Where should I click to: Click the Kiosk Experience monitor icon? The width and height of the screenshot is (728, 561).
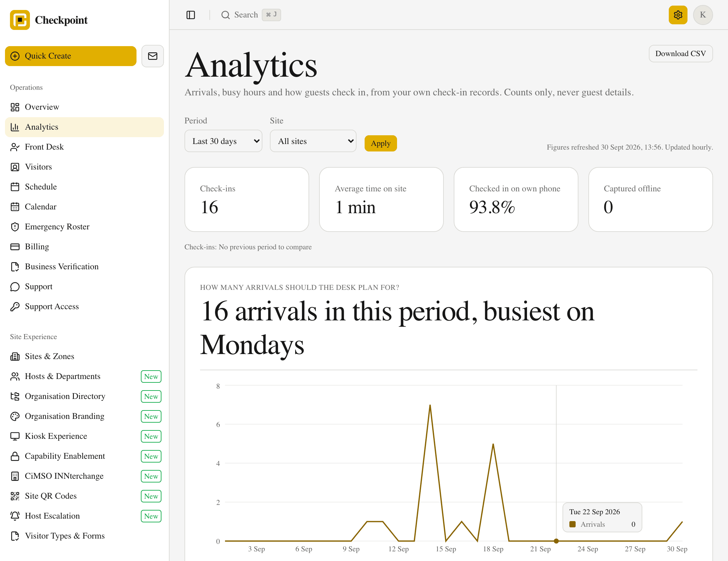[15, 436]
